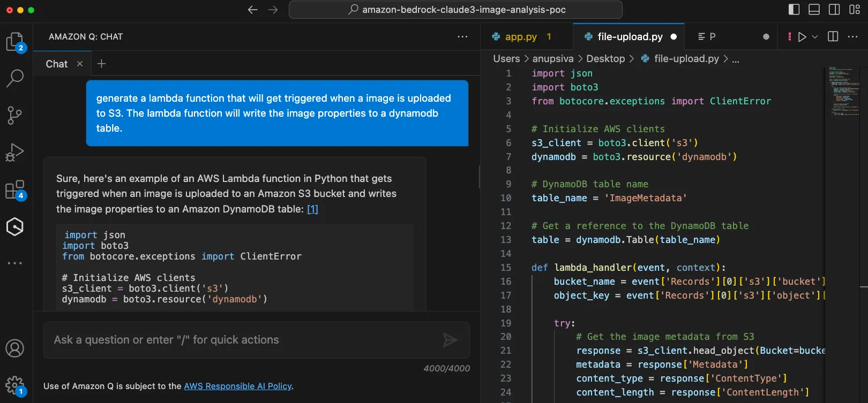The height and width of the screenshot is (403, 868).
Task: Go back with the navigation arrow
Action: point(253,10)
